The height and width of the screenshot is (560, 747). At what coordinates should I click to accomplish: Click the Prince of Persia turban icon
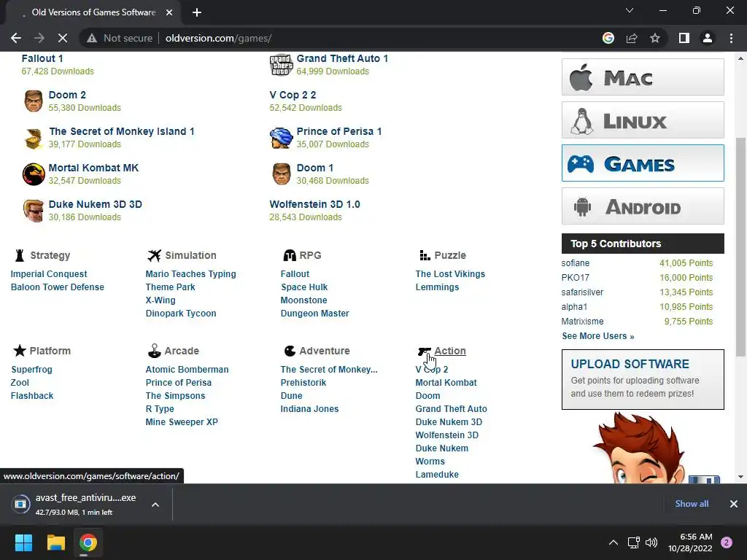click(x=281, y=138)
